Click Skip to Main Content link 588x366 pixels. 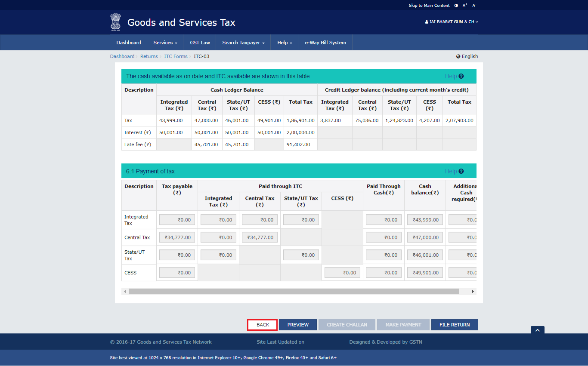[429, 6]
